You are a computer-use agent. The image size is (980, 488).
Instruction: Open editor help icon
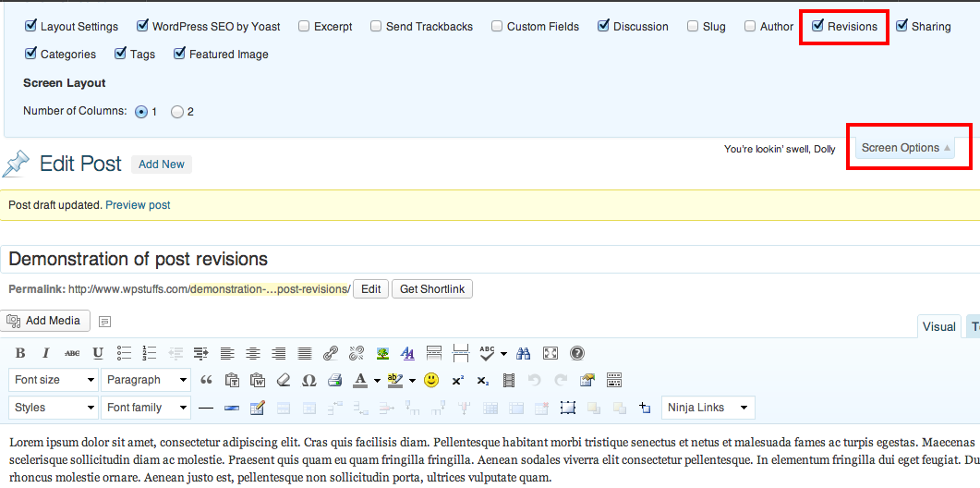tap(577, 353)
